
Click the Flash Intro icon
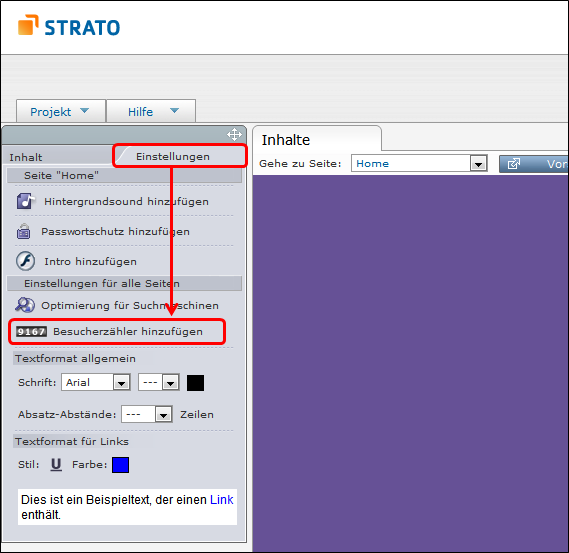(25, 261)
